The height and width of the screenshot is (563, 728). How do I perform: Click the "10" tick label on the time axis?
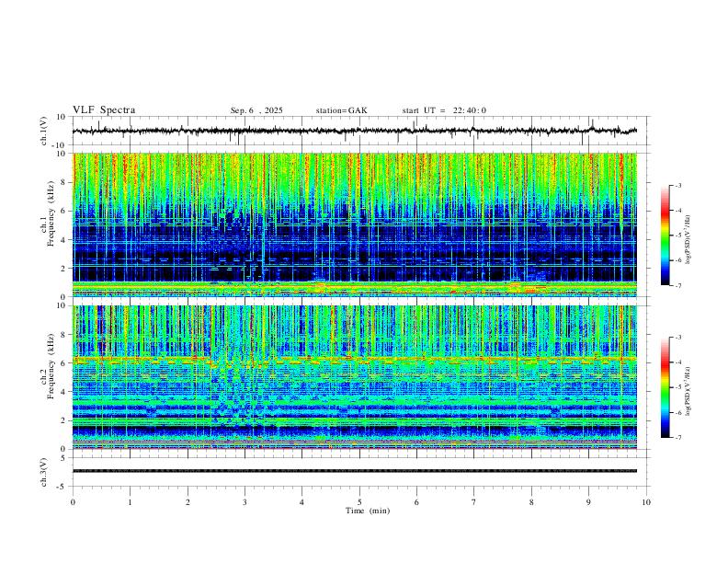(x=646, y=502)
